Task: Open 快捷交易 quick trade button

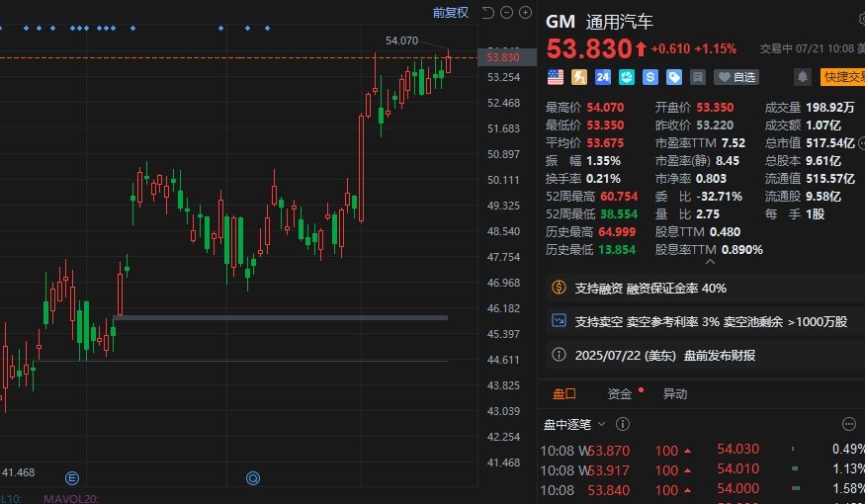Action: pos(842,77)
